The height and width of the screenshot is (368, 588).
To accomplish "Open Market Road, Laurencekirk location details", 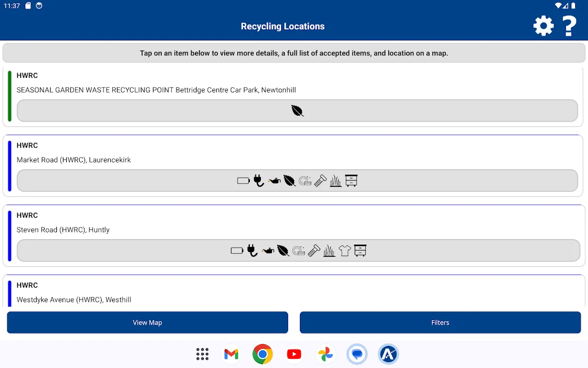I will [x=73, y=160].
